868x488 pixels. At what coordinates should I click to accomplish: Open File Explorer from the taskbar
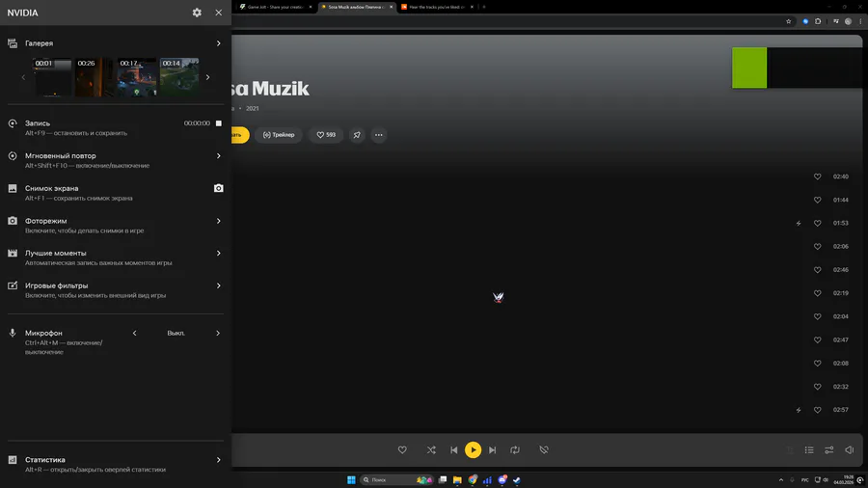pyautogui.click(x=457, y=479)
